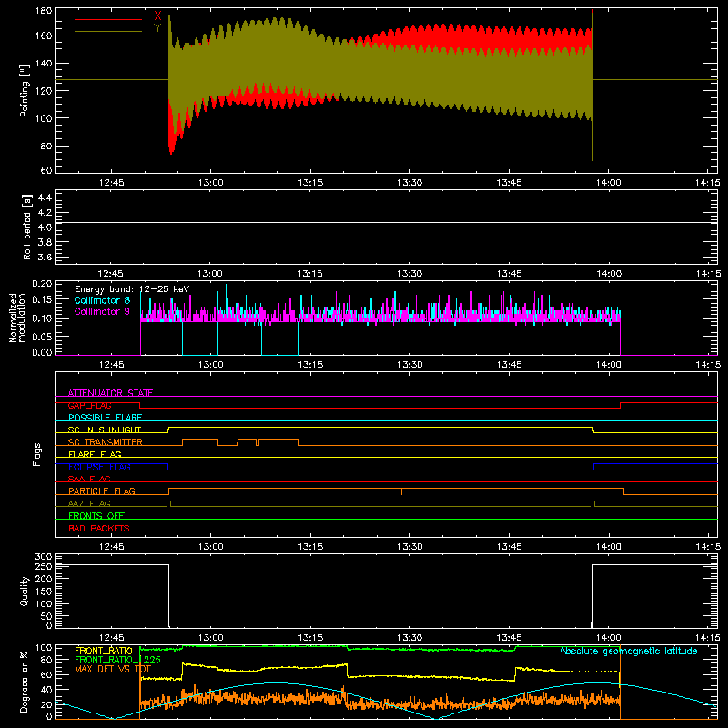
Task: Click the POSSIBLE_FLARE flag label
Action: point(105,418)
